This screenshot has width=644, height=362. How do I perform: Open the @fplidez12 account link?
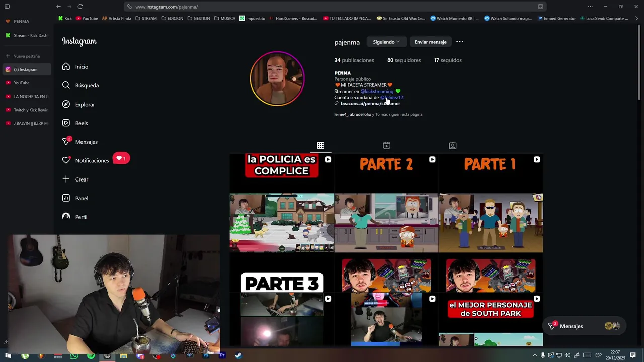click(391, 97)
